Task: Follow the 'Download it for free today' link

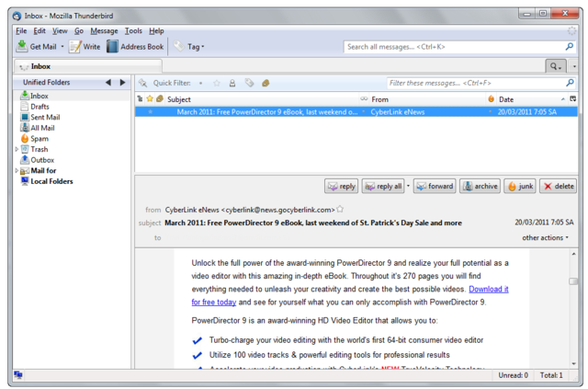Action: 488,290
